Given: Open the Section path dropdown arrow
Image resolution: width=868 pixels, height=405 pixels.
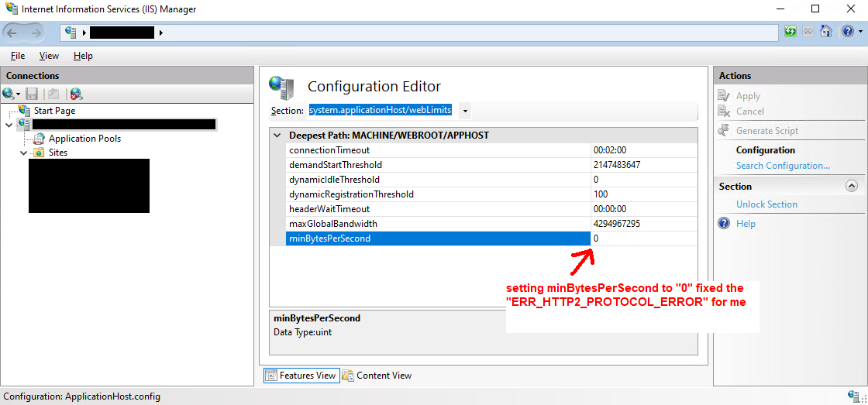Looking at the screenshot, I should click(x=465, y=111).
